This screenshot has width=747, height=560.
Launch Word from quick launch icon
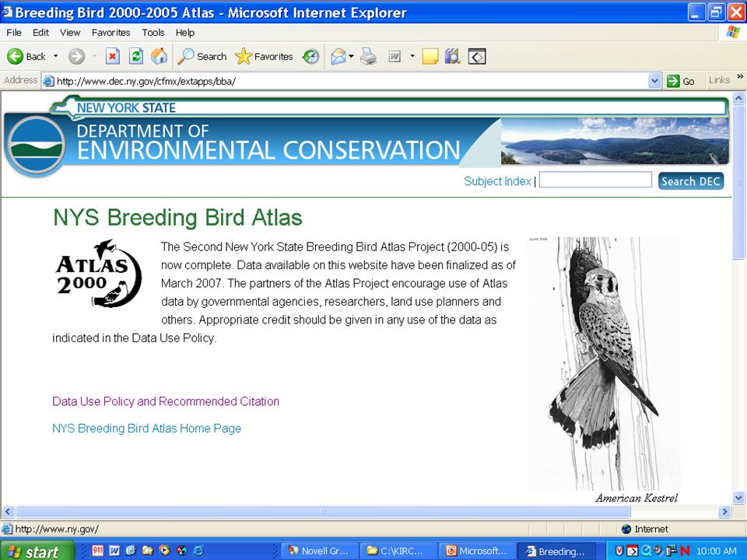[x=114, y=551]
